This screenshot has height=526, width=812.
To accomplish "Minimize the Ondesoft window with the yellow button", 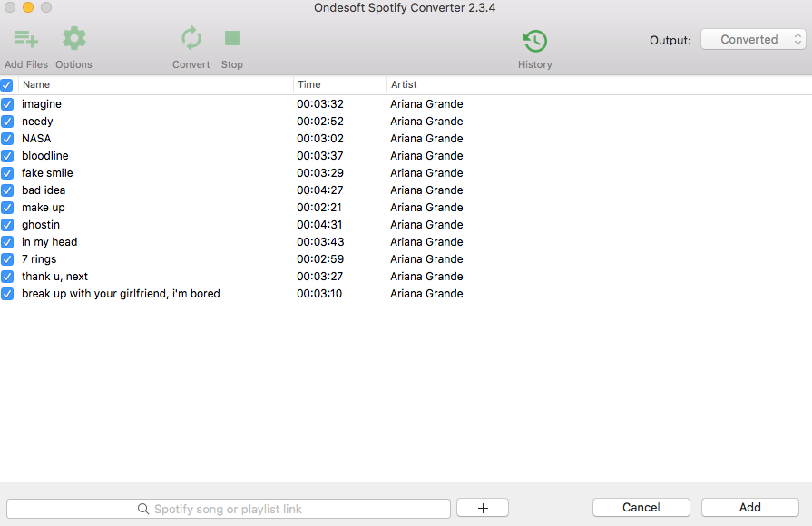I will (28, 7).
